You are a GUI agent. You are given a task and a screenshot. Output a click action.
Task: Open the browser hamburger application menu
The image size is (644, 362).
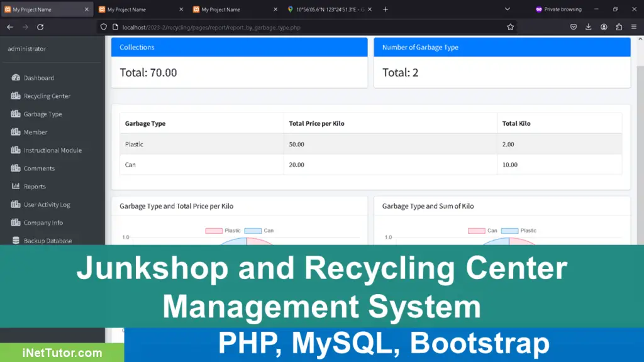coord(634,27)
